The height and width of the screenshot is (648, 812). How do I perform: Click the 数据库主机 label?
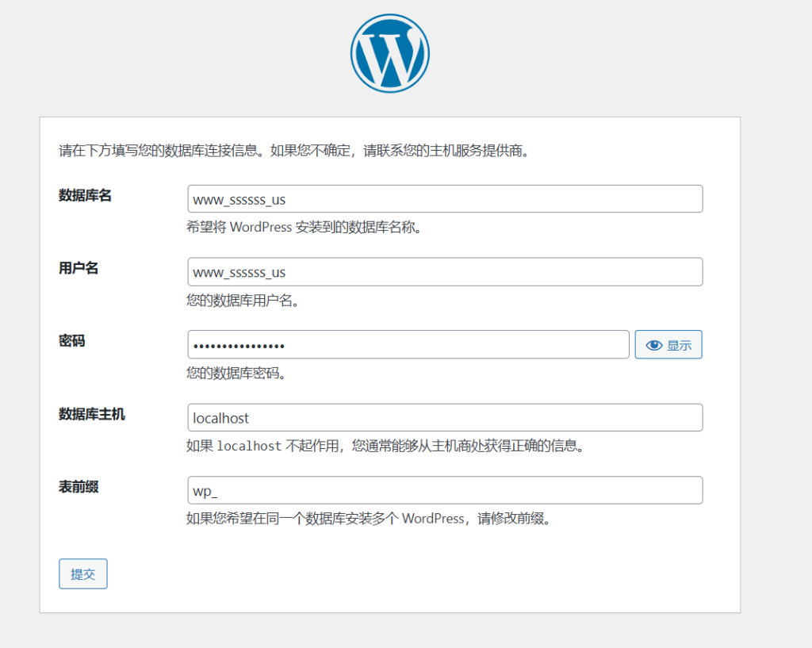tap(92, 414)
